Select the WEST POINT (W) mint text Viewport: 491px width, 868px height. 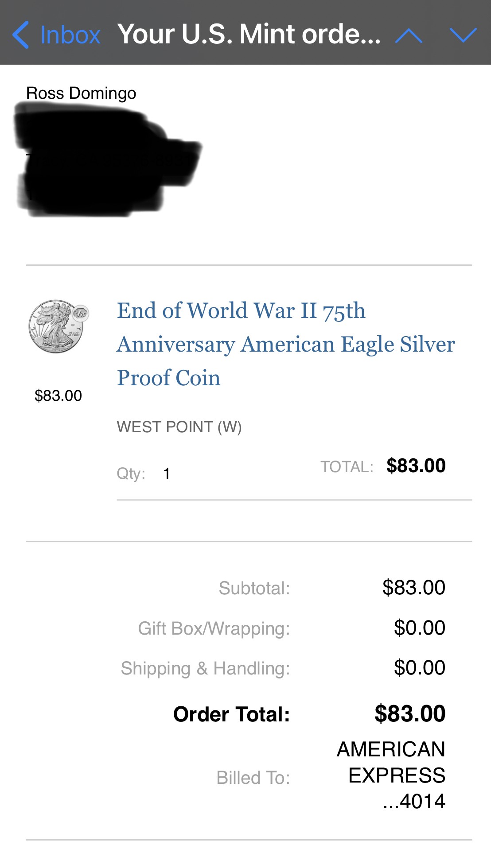point(179,427)
